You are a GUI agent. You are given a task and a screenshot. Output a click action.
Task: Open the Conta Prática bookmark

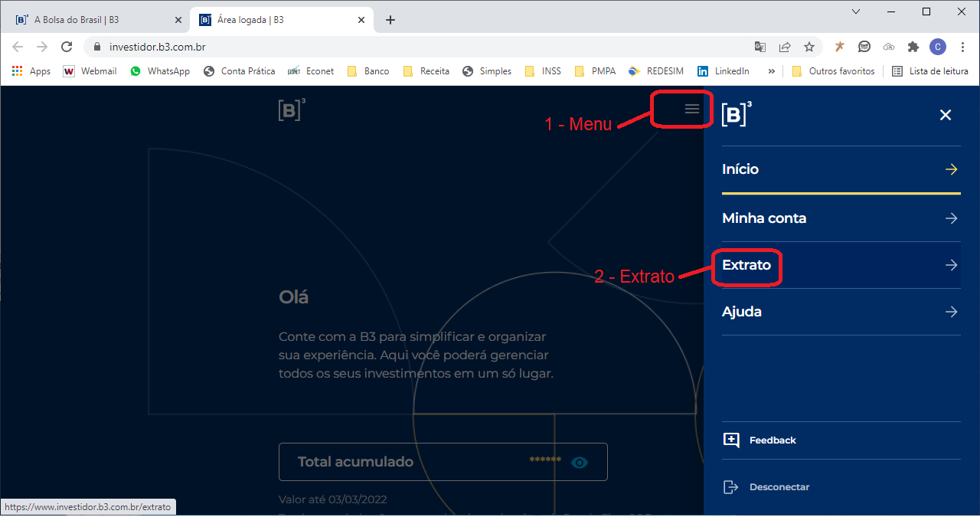239,71
